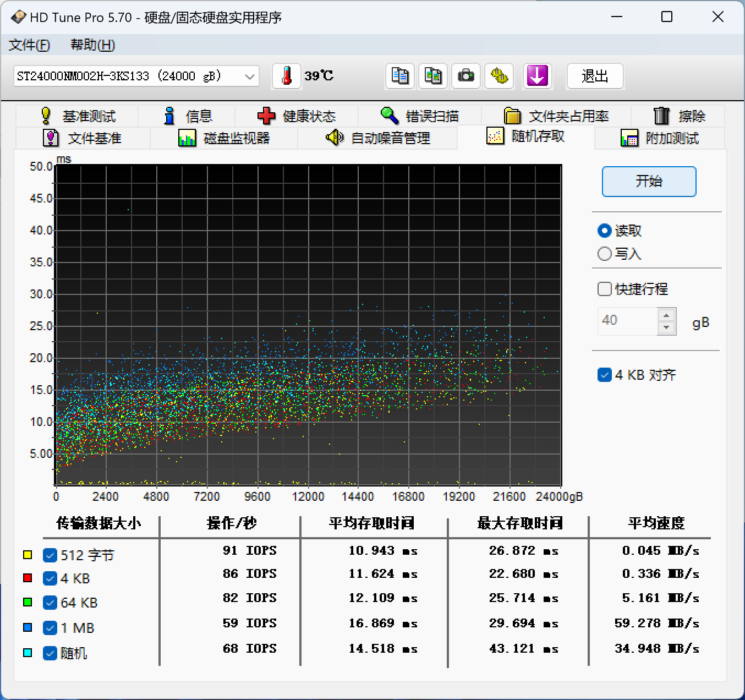745x700 pixels.
Task: Switch to the 信息 tab
Action: (x=187, y=116)
